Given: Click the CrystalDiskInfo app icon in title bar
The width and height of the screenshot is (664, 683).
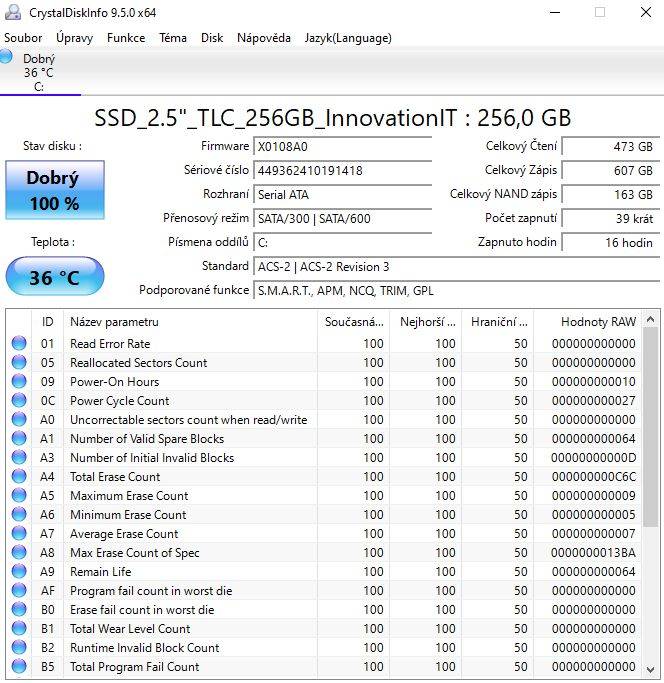Looking at the screenshot, I should coord(12,12).
